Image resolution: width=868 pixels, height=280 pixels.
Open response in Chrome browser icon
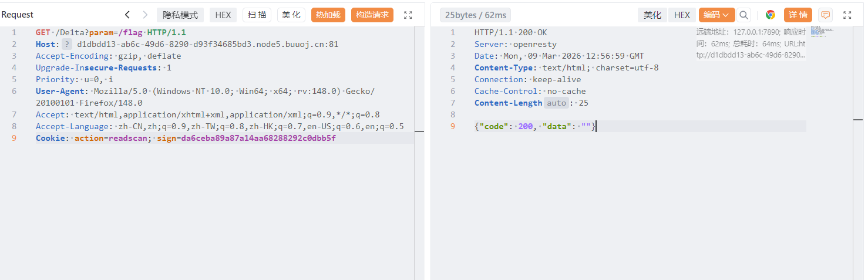[771, 15]
